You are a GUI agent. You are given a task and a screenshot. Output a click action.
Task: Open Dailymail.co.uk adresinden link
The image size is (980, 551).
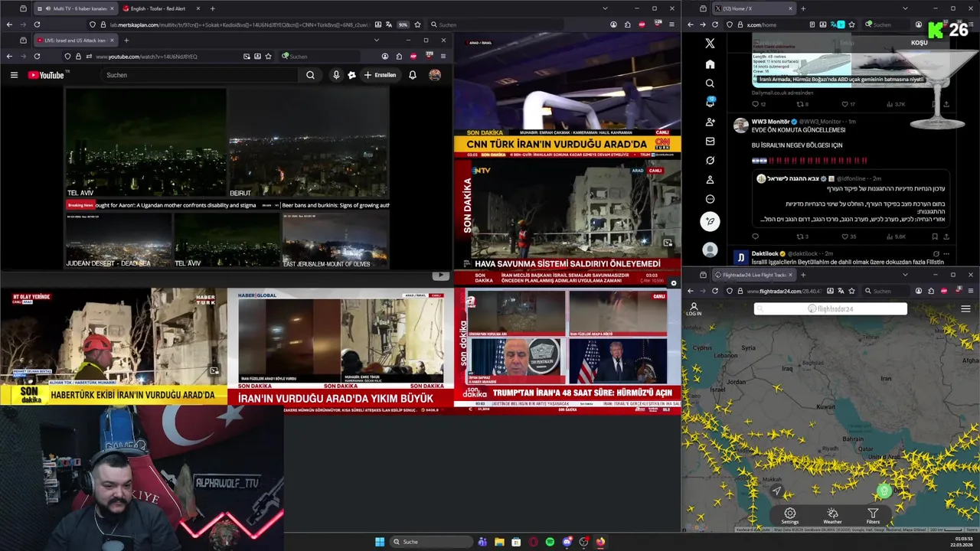click(x=782, y=93)
